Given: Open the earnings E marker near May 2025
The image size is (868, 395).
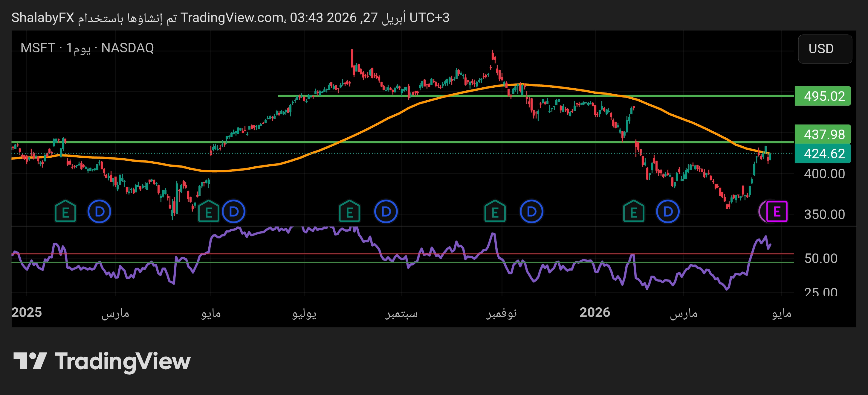Looking at the screenshot, I should [x=208, y=212].
